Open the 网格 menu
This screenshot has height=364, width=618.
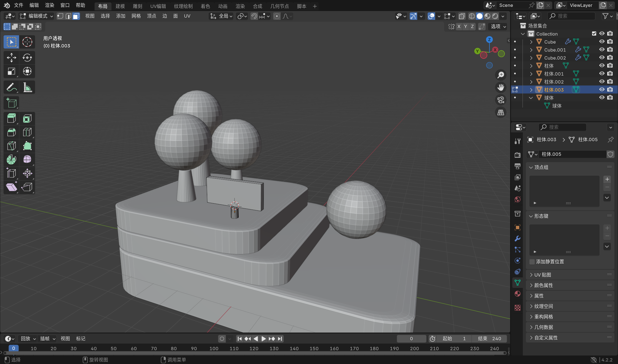[x=136, y=16]
